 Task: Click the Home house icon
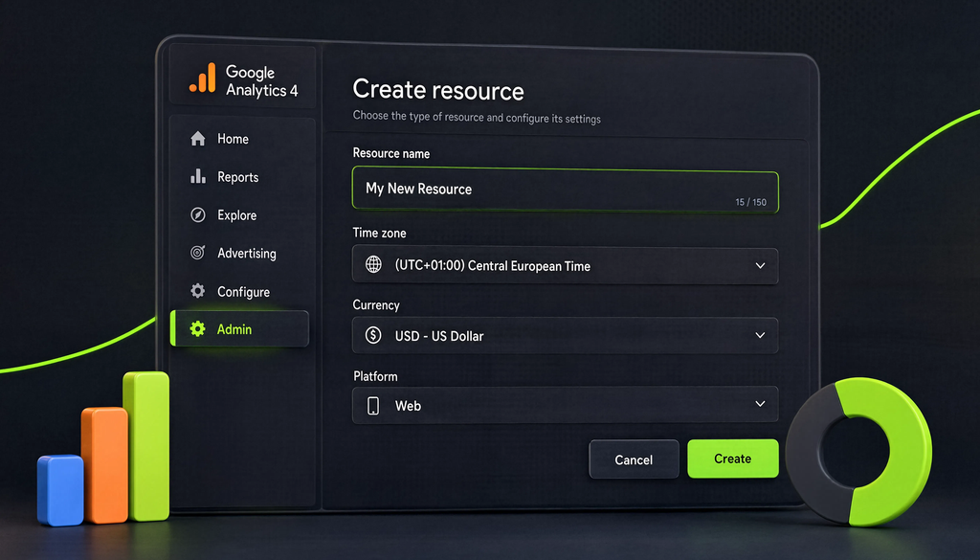[x=197, y=138]
